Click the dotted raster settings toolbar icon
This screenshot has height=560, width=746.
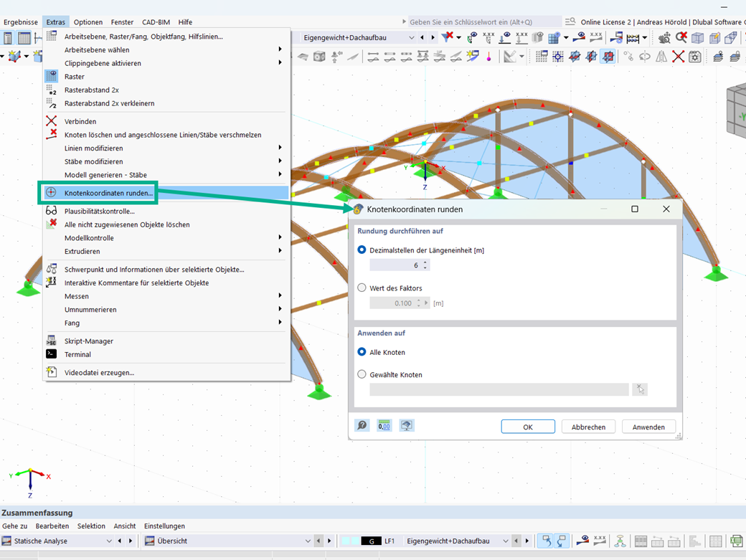[542, 57]
